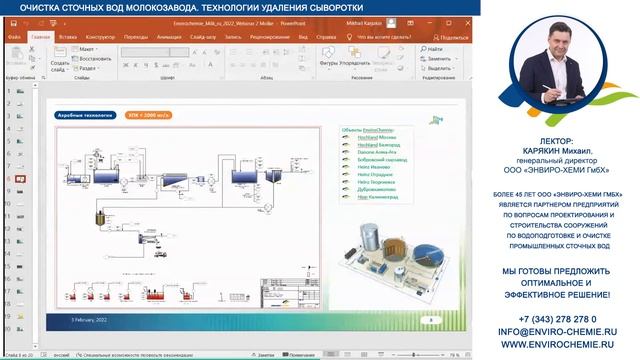
Task: Switch to the Слайд-шоу ribbon tab
Action: pyautogui.click(x=203, y=37)
